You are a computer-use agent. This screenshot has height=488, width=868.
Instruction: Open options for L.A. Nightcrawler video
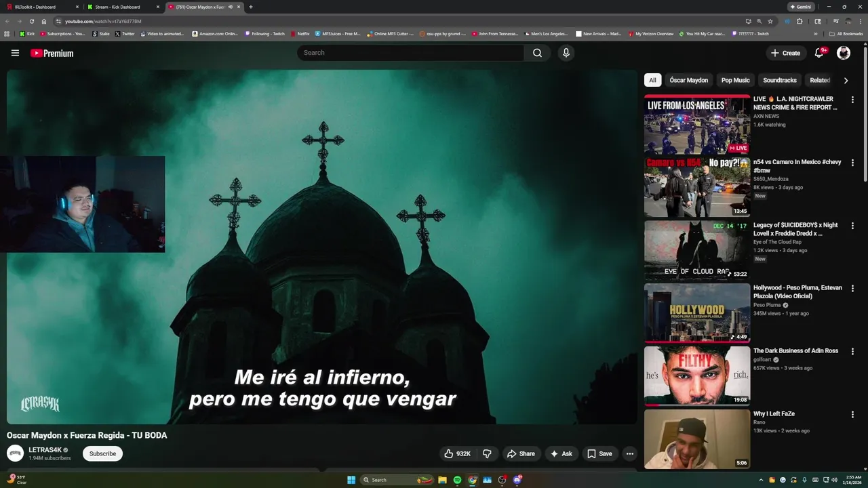[852, 100]
